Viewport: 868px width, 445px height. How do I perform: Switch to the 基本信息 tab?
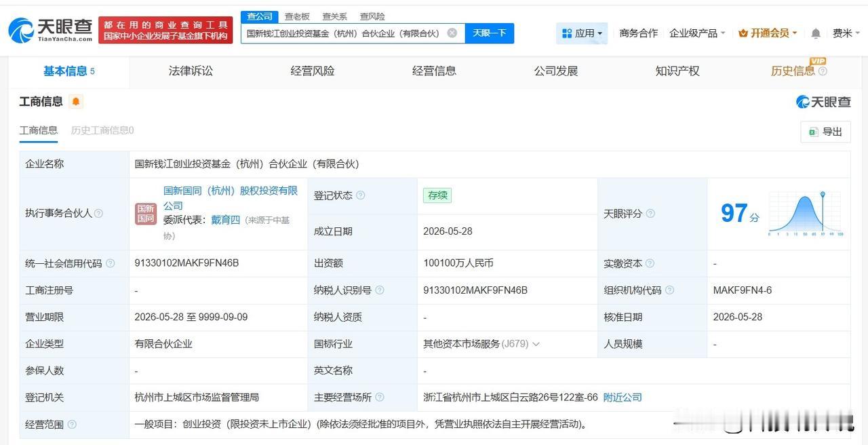[x=68, y=71]
